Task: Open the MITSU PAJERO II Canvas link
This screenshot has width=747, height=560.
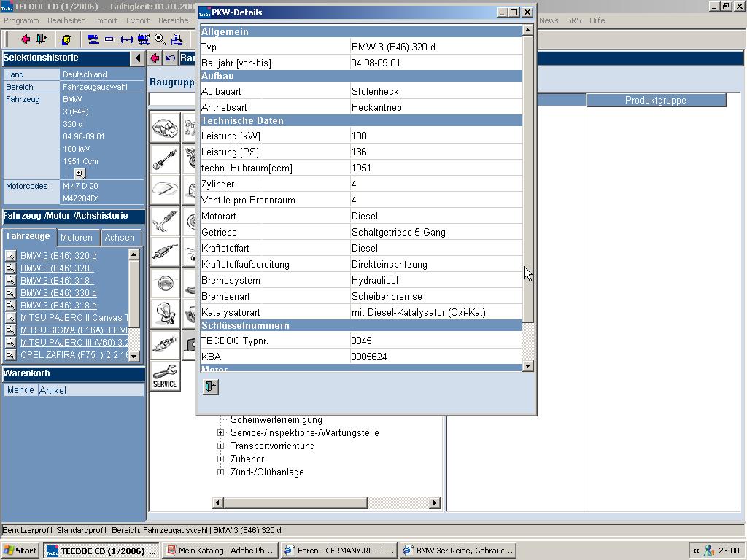Action: coord(74,318)
